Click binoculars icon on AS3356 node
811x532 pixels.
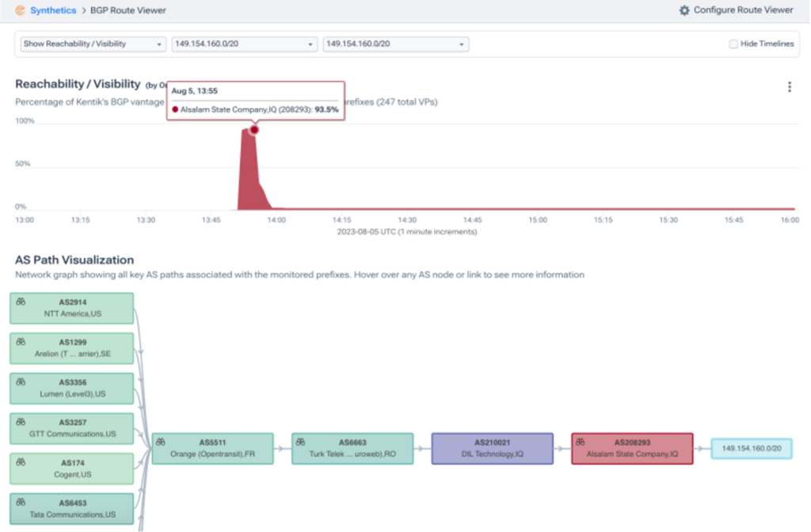[x=21, y=382]
